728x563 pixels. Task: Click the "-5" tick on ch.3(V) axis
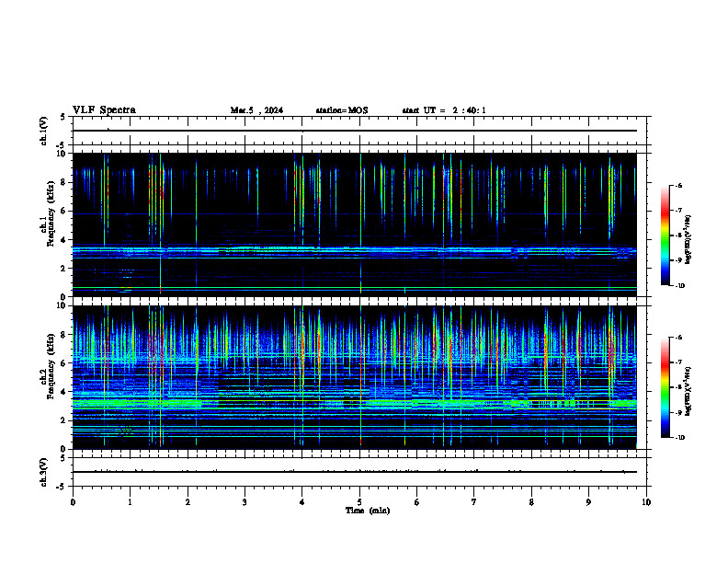[x=62, y=487]
